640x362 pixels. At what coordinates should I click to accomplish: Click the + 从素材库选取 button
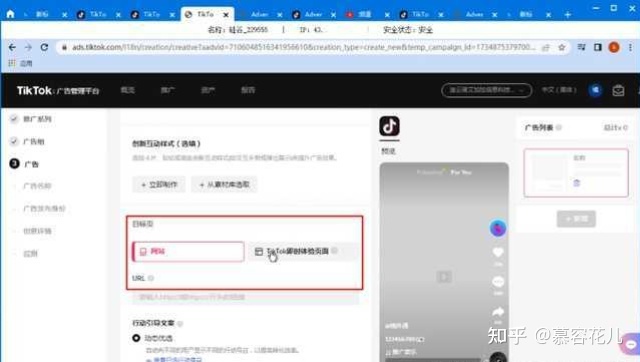224,184
